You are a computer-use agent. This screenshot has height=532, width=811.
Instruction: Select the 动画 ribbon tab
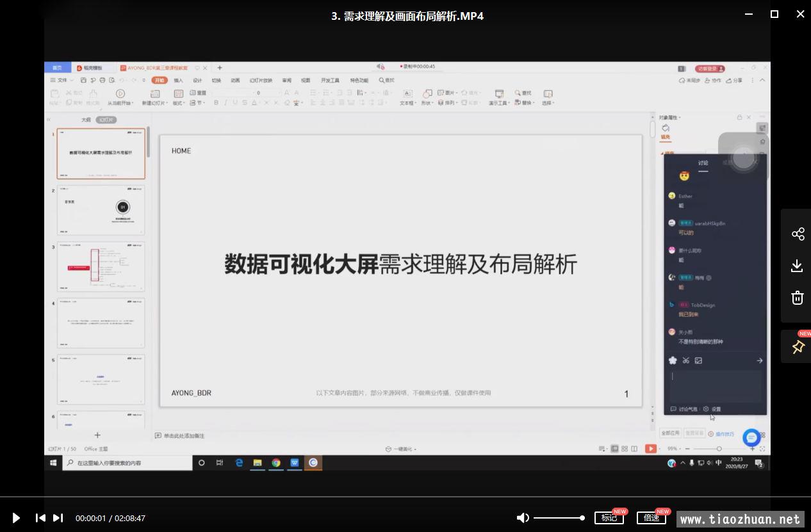(x=235, y=80)
